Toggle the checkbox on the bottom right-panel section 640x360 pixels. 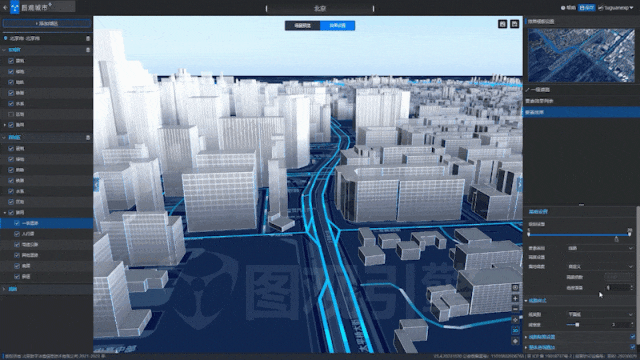tap(632, 347)
